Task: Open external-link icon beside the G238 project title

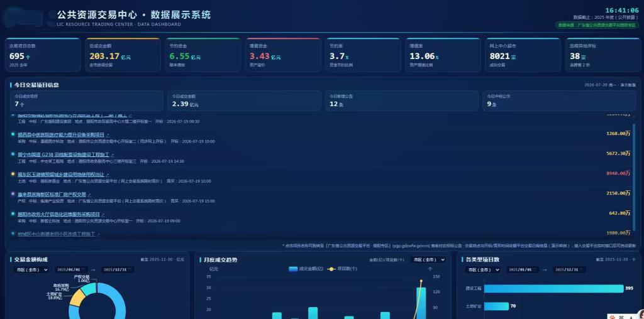Action: click(x=113, y=155)
